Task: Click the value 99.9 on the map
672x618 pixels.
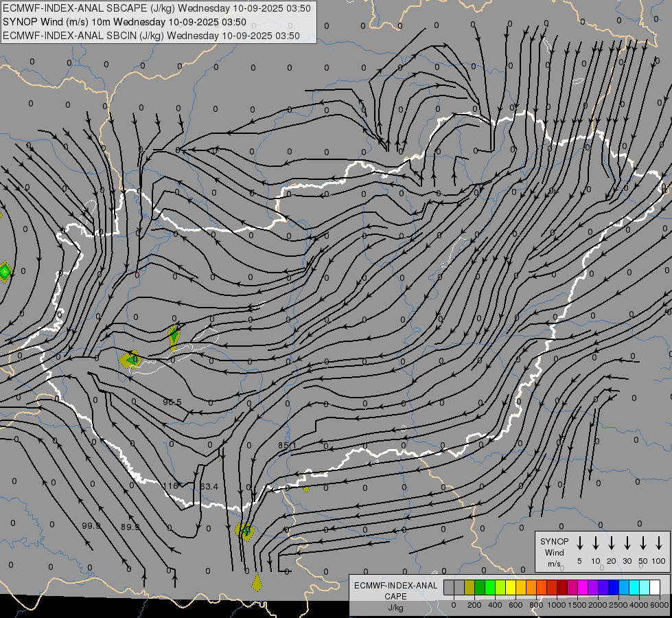Action: [91, 525]
